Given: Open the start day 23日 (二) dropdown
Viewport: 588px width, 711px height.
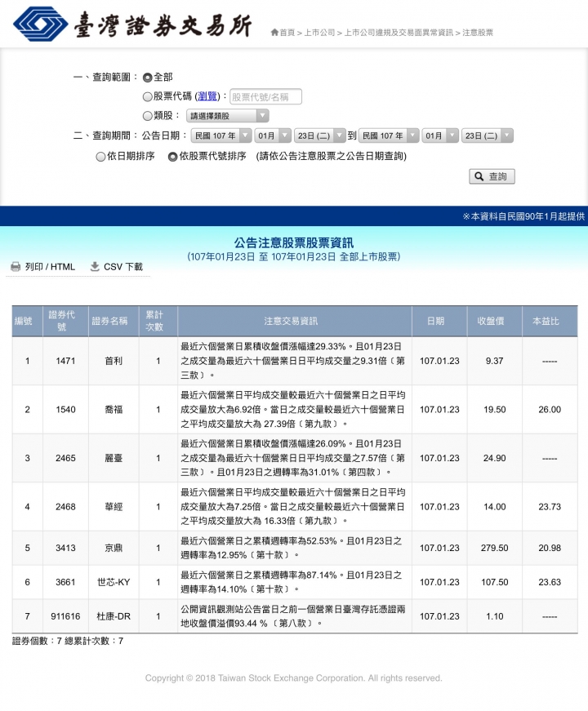Looking at the screenshot, I should point(320,136).
